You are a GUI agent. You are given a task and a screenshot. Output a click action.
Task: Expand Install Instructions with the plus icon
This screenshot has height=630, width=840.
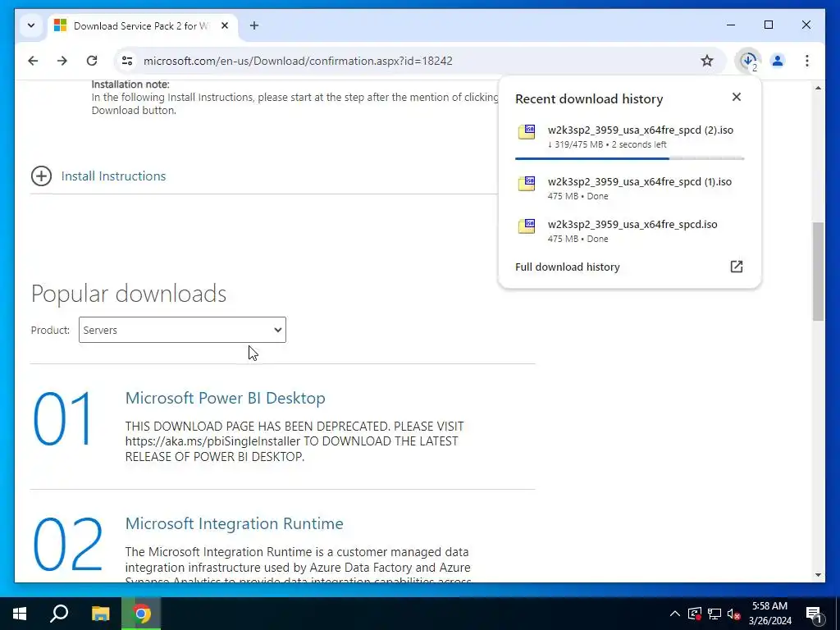(41, 176)
